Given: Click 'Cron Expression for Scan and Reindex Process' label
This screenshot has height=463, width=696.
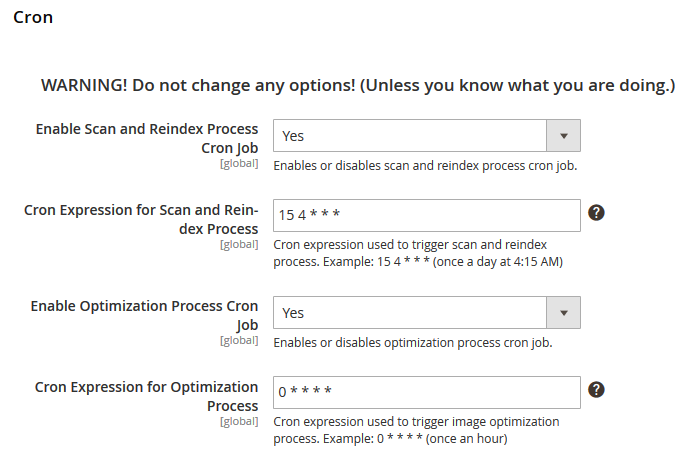Looking at the screenshot, I should [141, 219].
